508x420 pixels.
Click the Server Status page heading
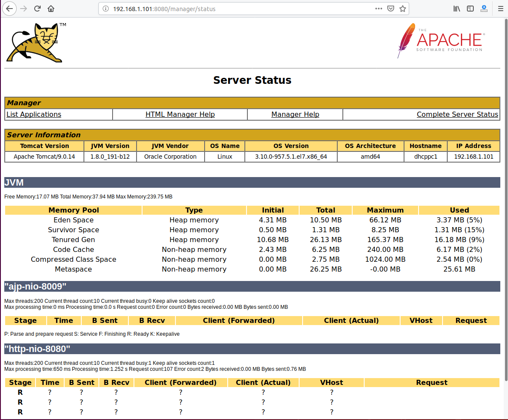252,80
